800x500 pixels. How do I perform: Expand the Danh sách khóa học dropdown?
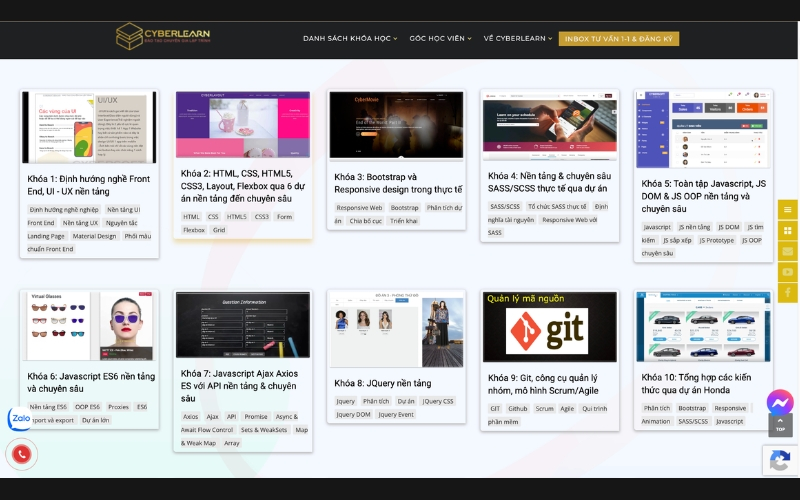[350, 38]
